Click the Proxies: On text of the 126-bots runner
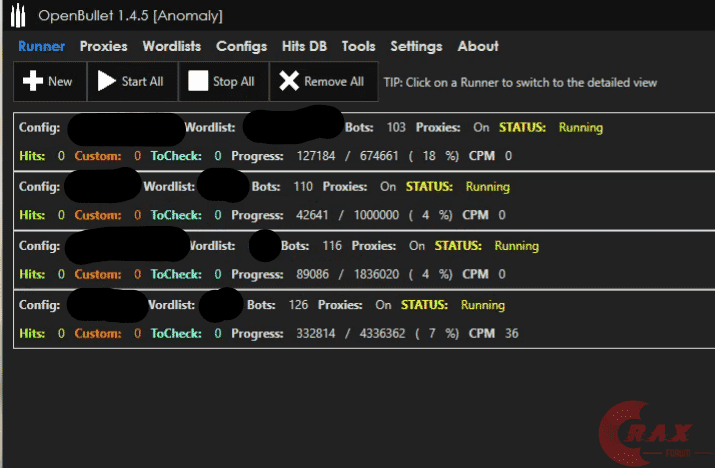 [x=354, y=305]
